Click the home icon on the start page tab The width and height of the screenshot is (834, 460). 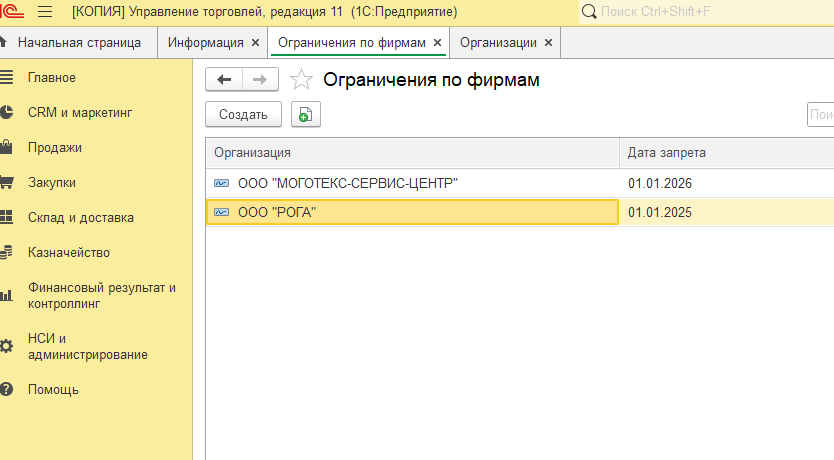[3, 41]
